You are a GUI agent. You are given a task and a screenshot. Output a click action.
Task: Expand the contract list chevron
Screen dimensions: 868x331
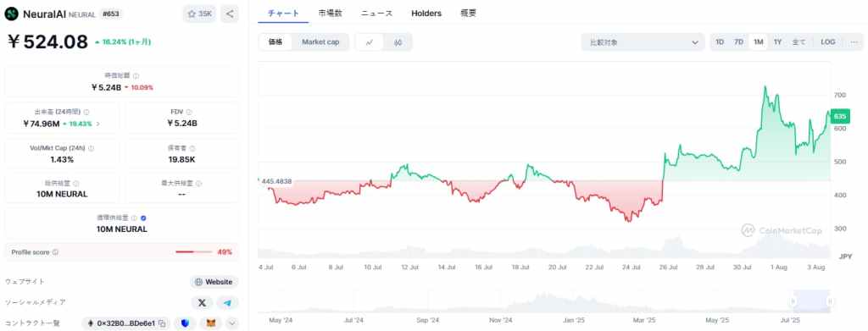coord(232,323)
